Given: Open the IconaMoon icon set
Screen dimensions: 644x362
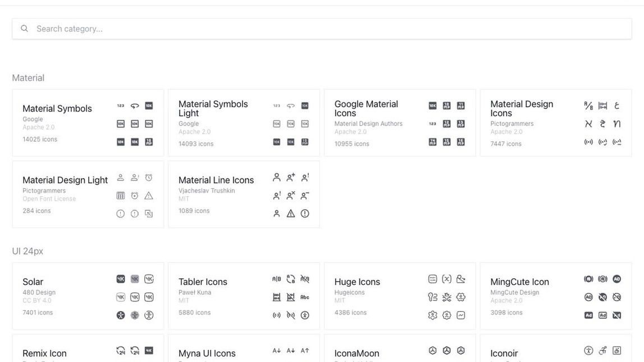Looking at the screenshot, I should [x=400, y=349].
